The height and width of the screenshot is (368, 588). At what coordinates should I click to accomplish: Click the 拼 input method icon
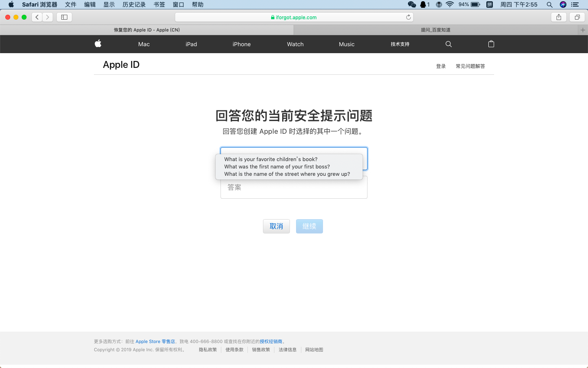coord(490,4)
